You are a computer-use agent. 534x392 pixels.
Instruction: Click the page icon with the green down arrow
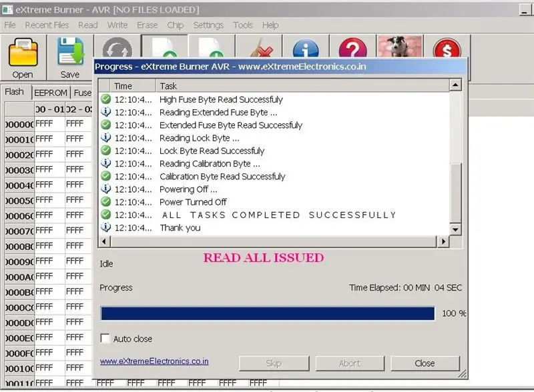pos(212,47)
